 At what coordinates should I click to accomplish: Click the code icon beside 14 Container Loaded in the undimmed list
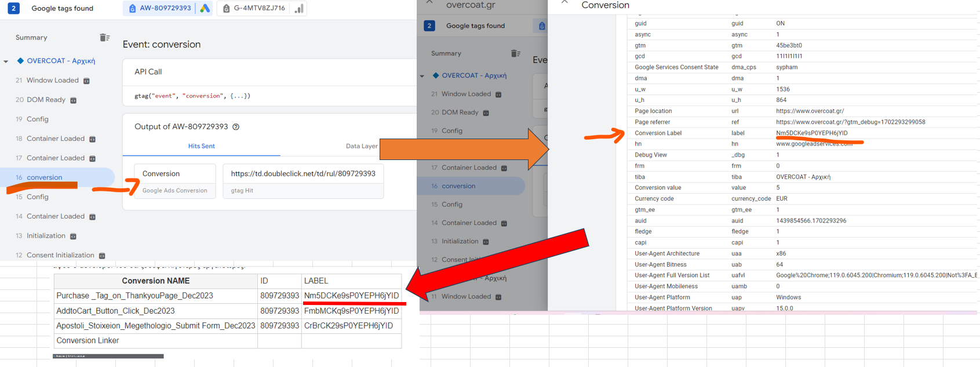coord(93,217)
